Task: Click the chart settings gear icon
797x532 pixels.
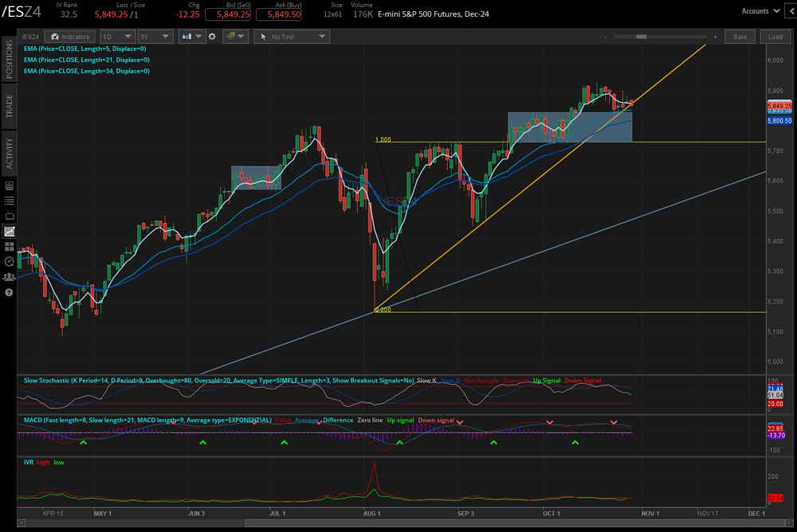Action: 211,36
